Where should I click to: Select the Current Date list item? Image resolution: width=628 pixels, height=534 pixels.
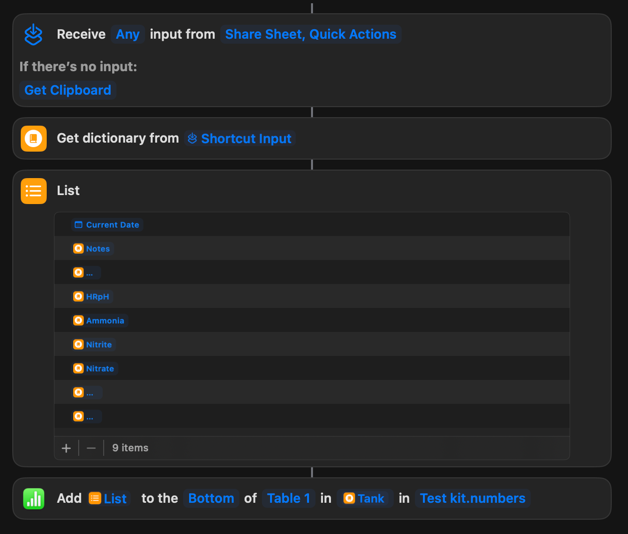107,225
